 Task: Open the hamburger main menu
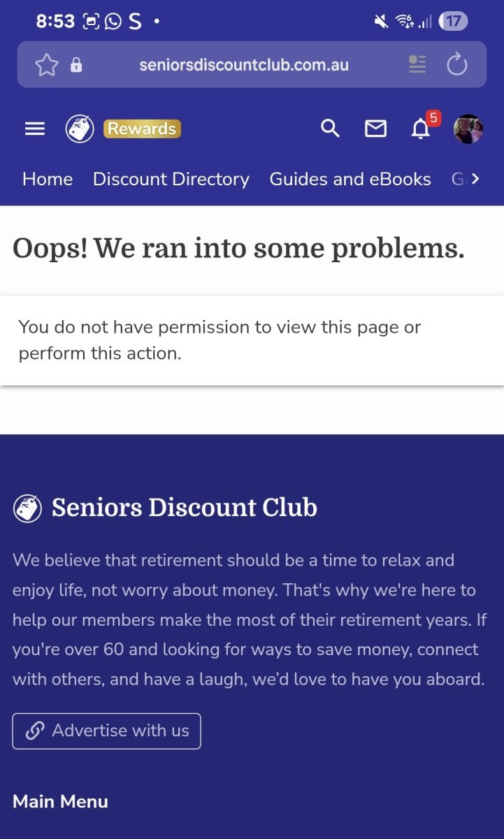coord(35,129)
